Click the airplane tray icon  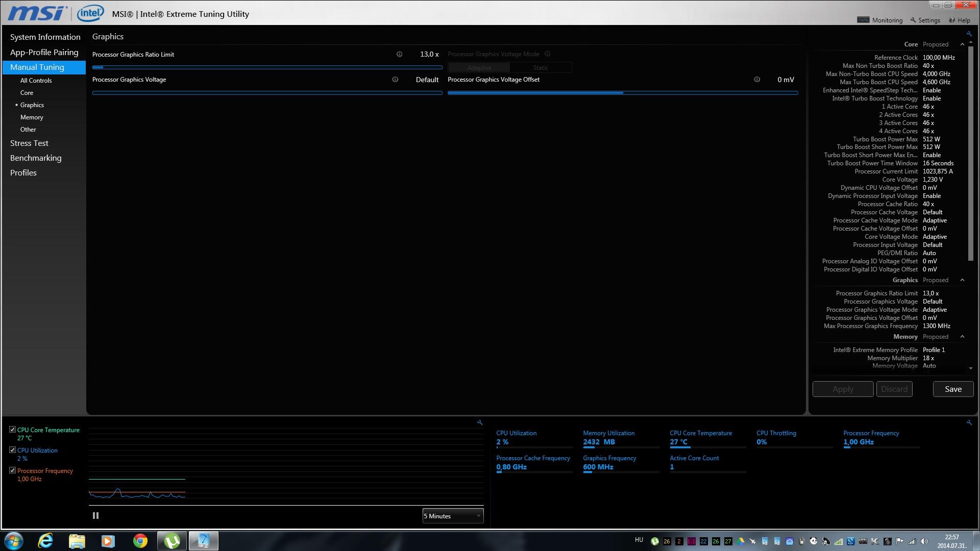(752, 541)
